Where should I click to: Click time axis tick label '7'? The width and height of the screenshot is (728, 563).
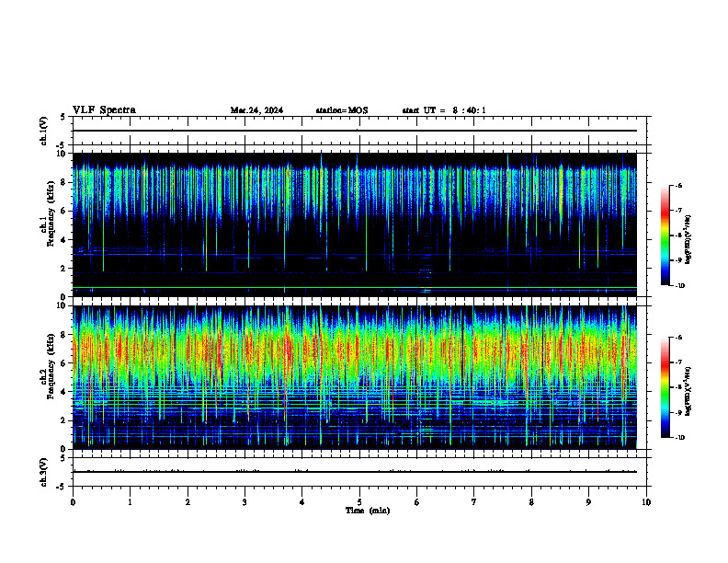click(474, 502)
